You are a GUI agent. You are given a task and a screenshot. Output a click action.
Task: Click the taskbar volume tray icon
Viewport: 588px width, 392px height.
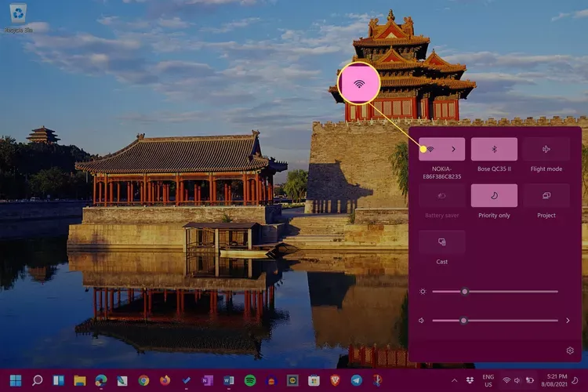pos(517,380)
